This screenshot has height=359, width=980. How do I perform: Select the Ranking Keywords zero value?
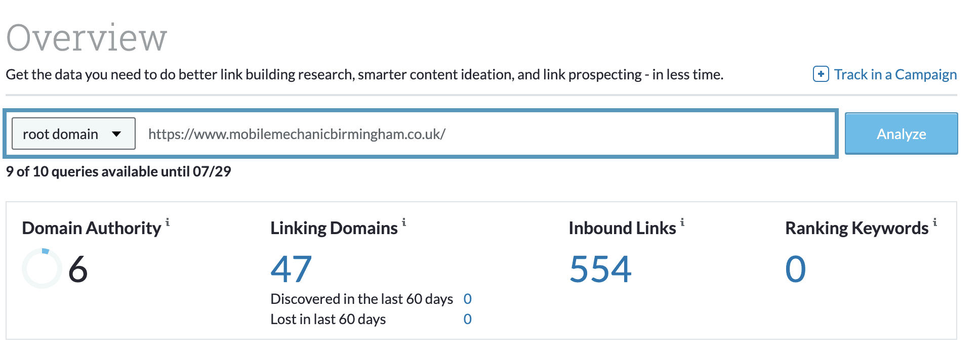796,268
